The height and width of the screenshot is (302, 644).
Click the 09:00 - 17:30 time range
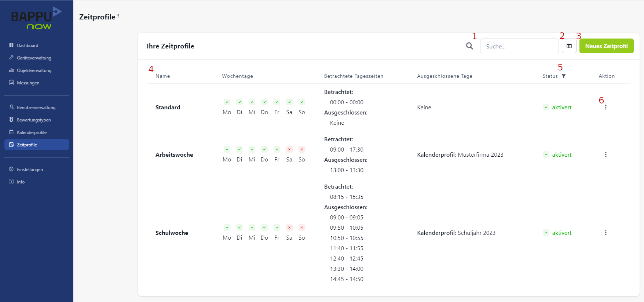[x=347, y=149]
